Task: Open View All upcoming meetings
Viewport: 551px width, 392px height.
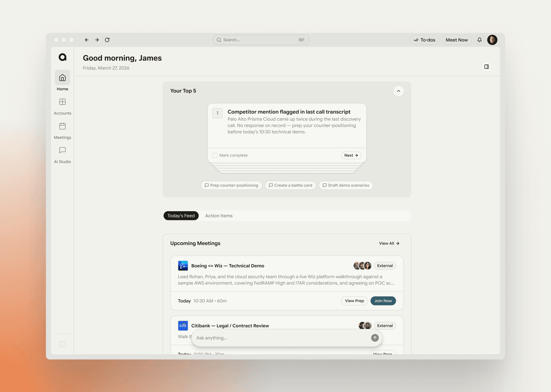Action: tap(389, 243)
